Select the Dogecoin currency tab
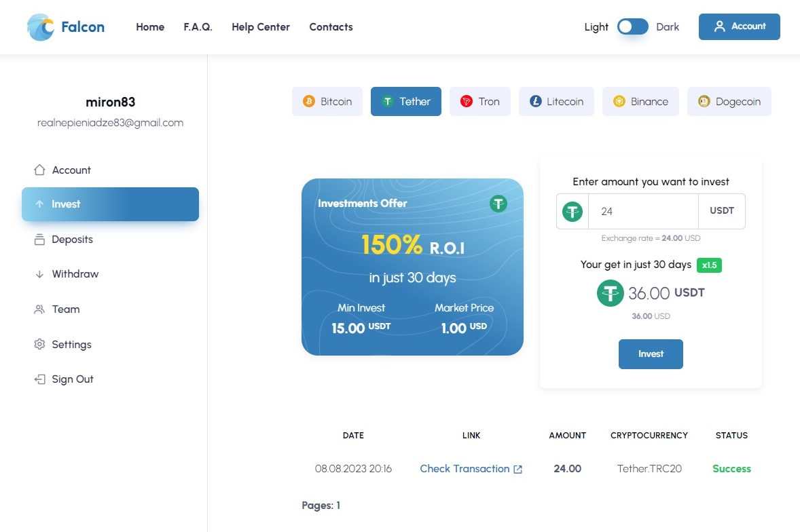 (x=729, y=101)
